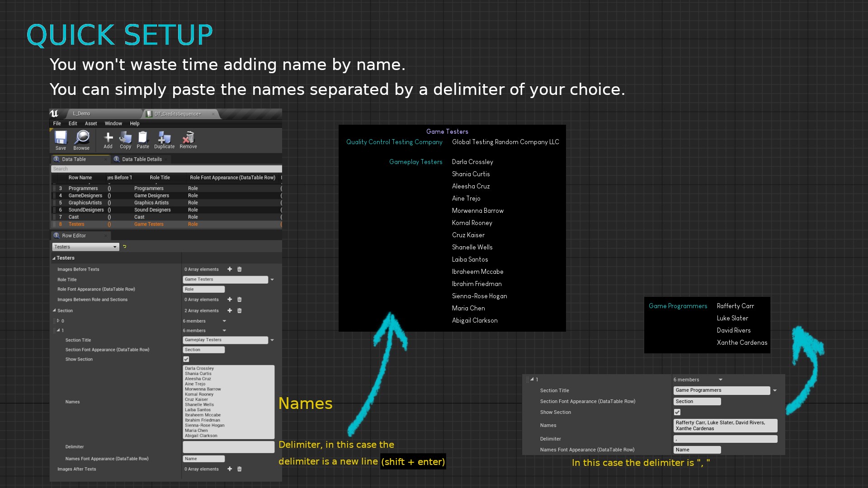Add element to Images Before Texts array
This screenshot has height=488, width=868.
[230, 269]
